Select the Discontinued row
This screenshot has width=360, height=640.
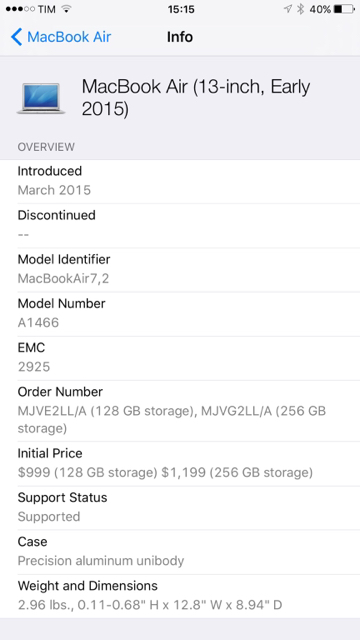180,225
